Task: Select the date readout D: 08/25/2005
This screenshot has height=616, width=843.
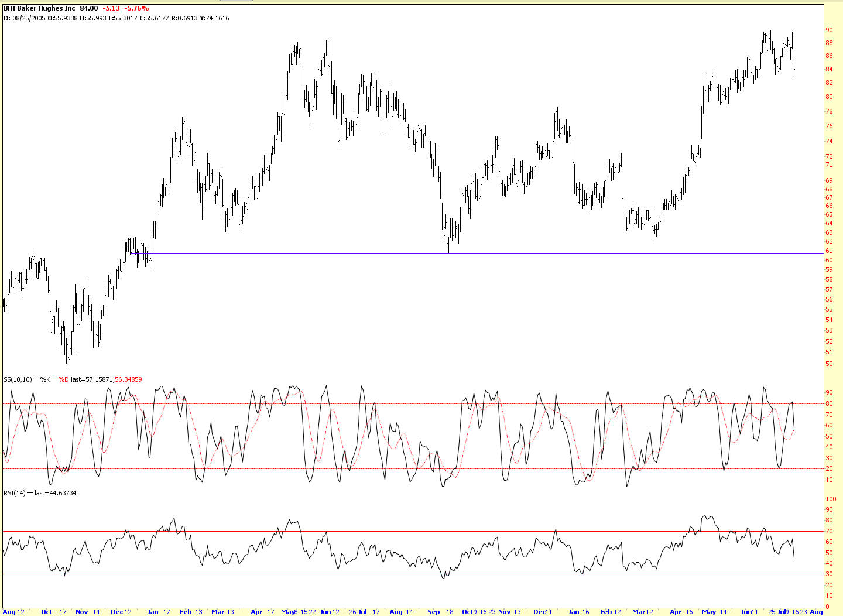Action: pyautogui.click(x=25, y=18)
